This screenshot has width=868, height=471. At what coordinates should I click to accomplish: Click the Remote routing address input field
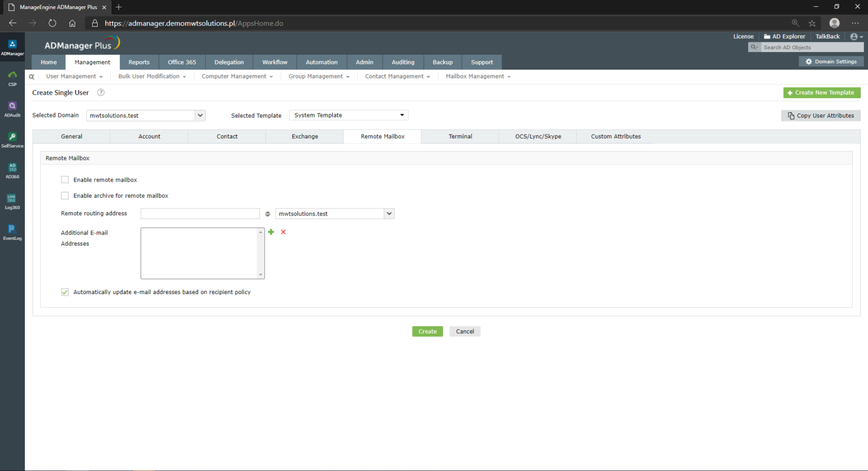(200, 214)
